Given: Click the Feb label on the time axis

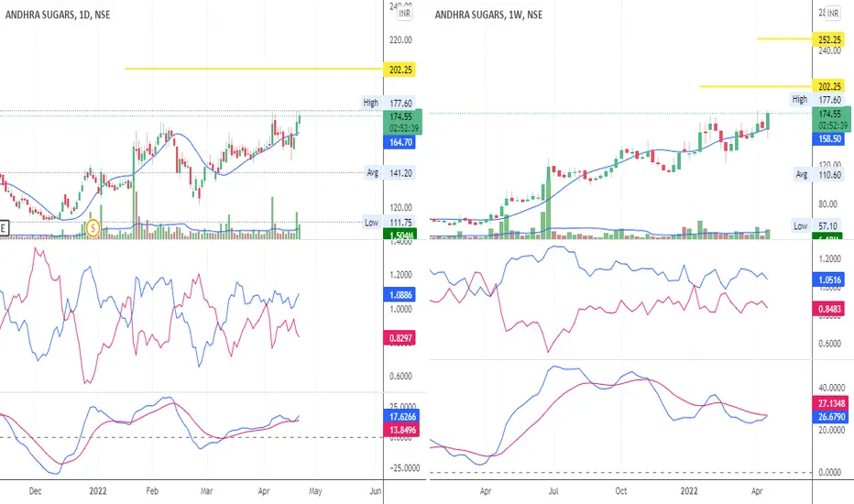Looking at the screenshot, I should [152, 491].
